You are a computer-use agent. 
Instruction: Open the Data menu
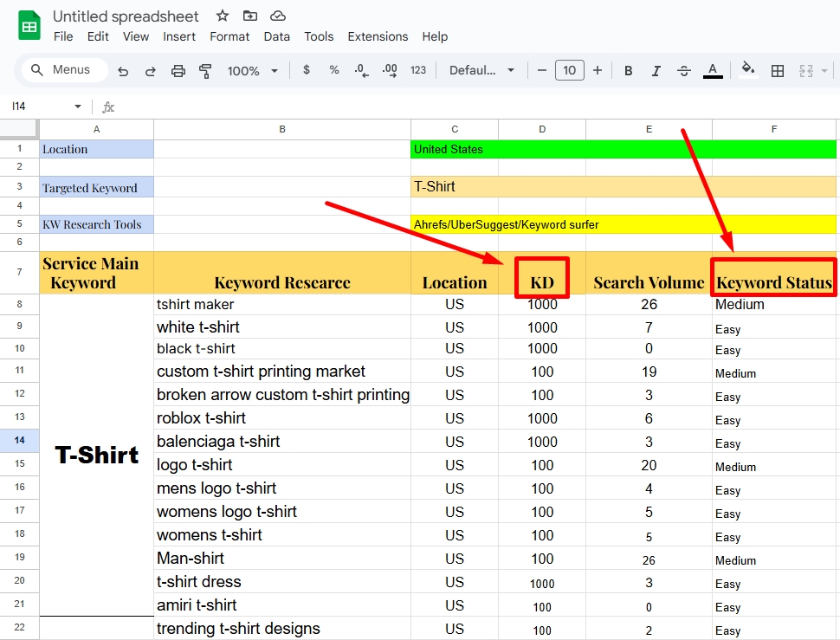pyautogui.click(x=276, y=36)
